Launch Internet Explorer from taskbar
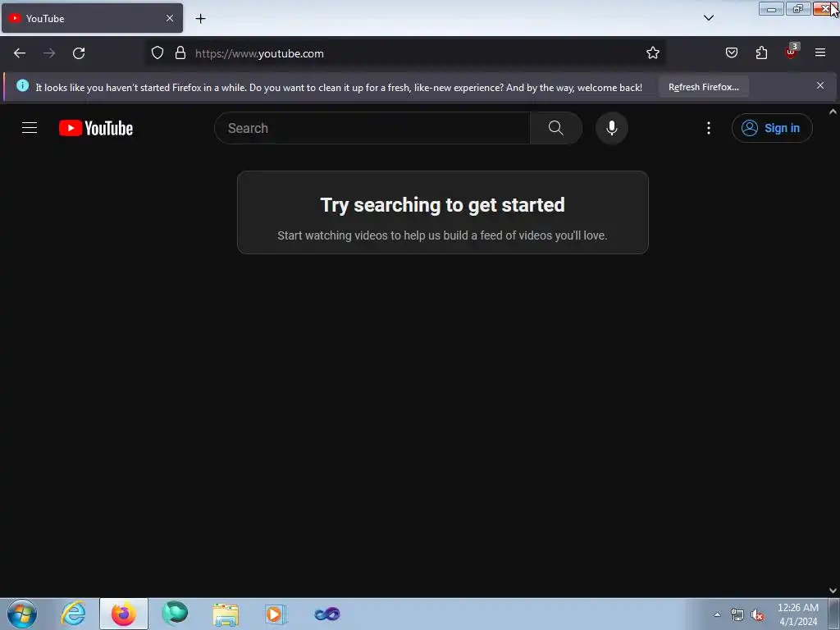The width and height of the screenshot is (840, 630). point(73,614)
